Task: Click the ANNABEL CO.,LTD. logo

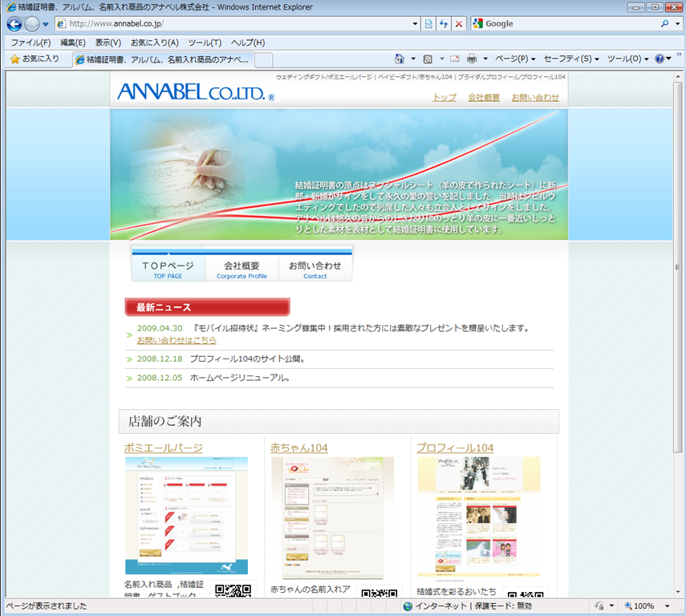Action: pyautogui.click(x=196, y=92)
